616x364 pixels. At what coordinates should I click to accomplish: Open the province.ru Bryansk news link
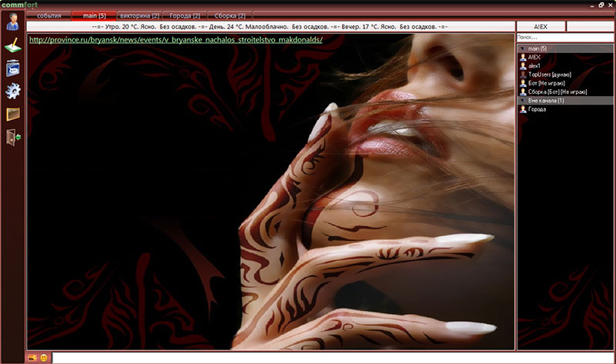176,39
